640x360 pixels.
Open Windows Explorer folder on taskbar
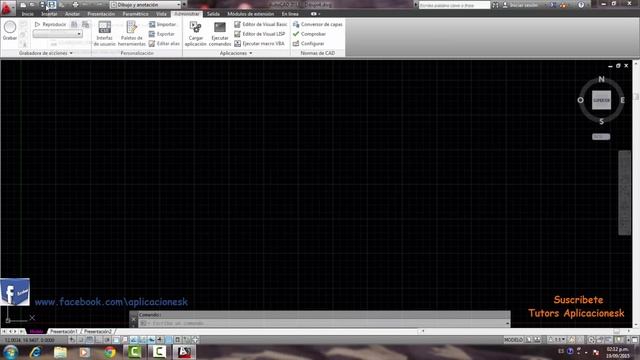60,352
